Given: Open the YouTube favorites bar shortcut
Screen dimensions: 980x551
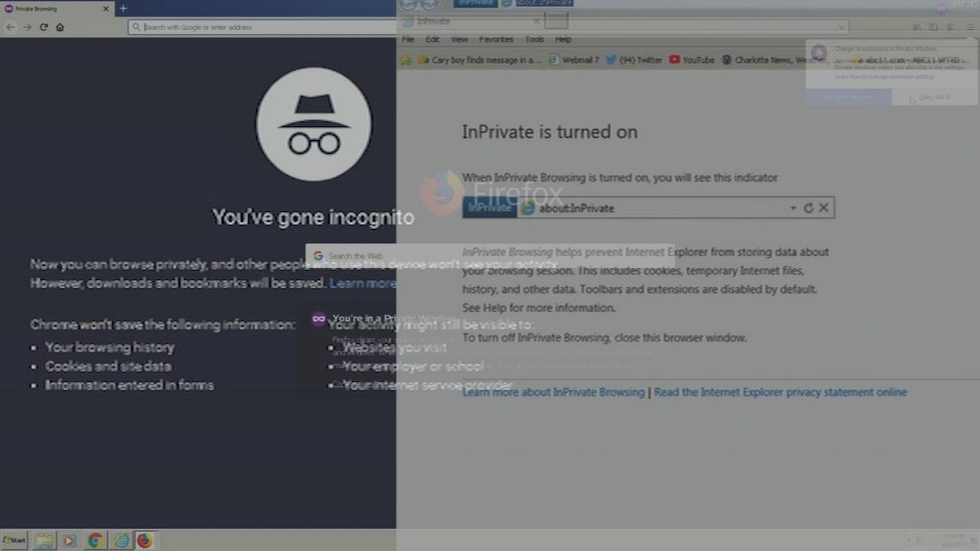Looking at the screenshot, I should click(x=691, y=60).
